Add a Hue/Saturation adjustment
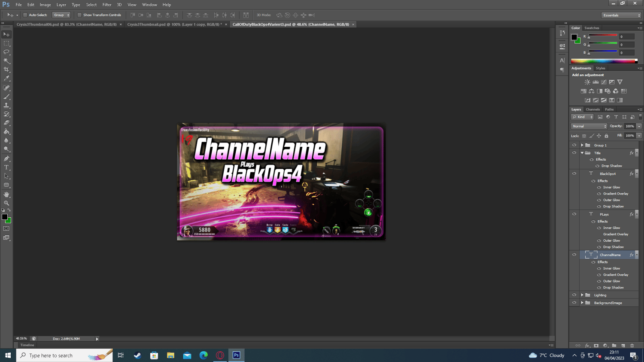Screen dimensions: 644x362 pyautogui.click(x=583, y=91)
